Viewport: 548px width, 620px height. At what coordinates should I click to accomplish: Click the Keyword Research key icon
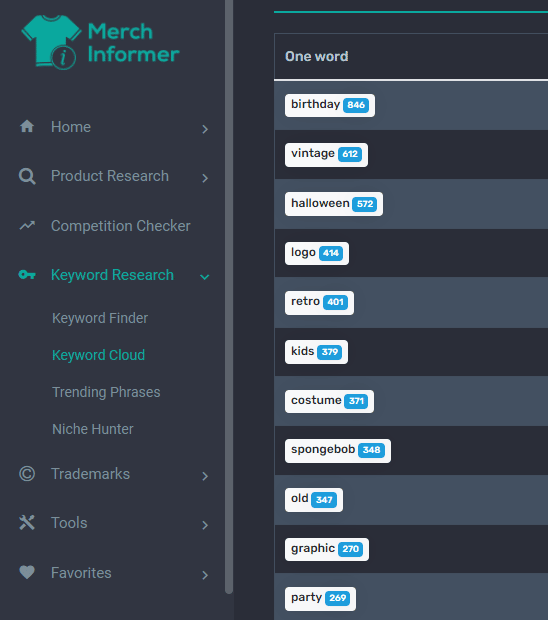tap(27, 274)
